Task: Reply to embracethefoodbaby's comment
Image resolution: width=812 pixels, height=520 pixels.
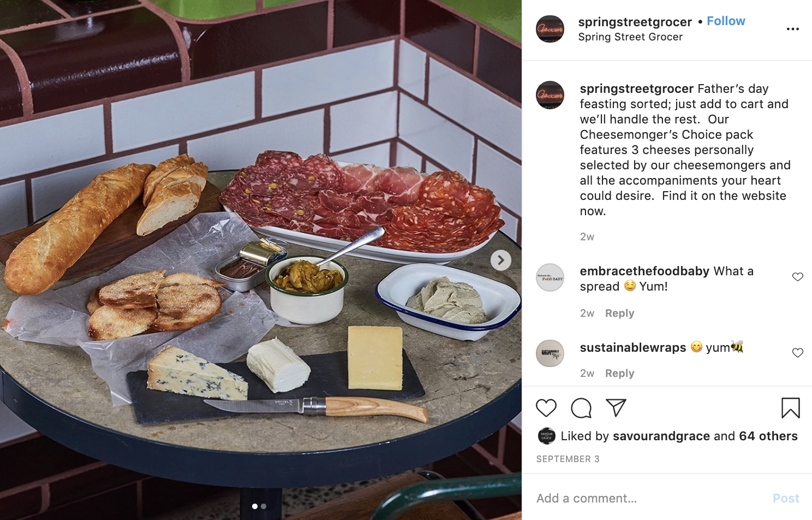Action: pyautogui.click(x=619, y=314)
